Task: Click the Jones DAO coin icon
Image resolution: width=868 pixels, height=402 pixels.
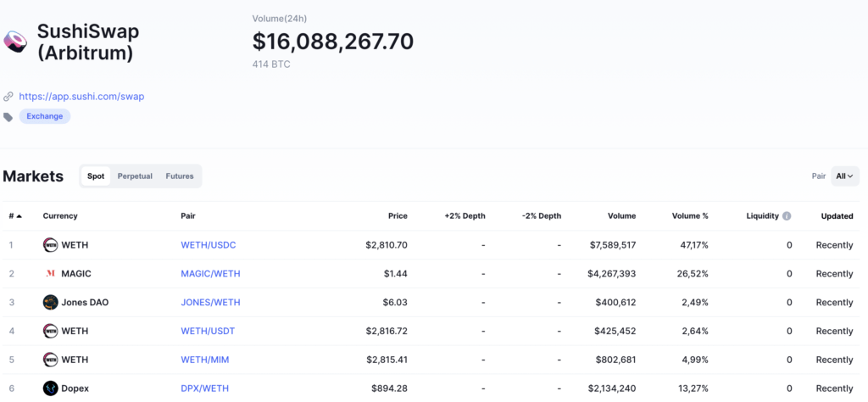Action: pyautogui.click(x=51, y=303)
